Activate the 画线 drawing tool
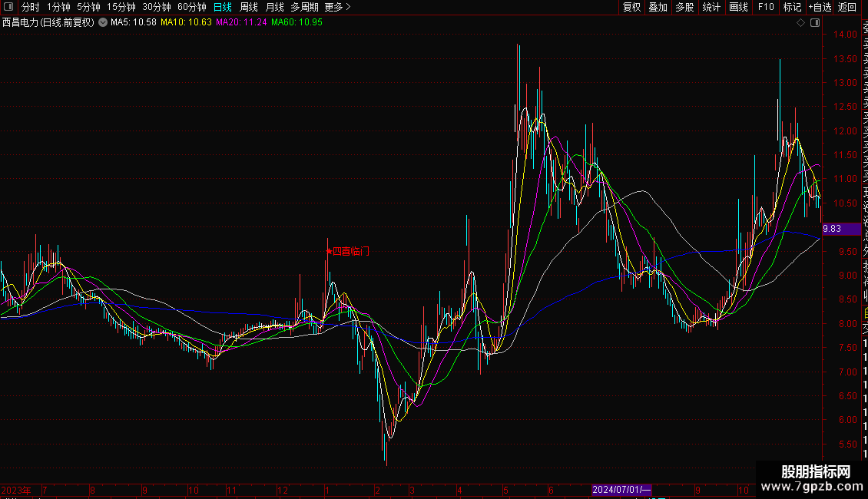Viewport: 868px width, 499px height. tap(738, 7)
